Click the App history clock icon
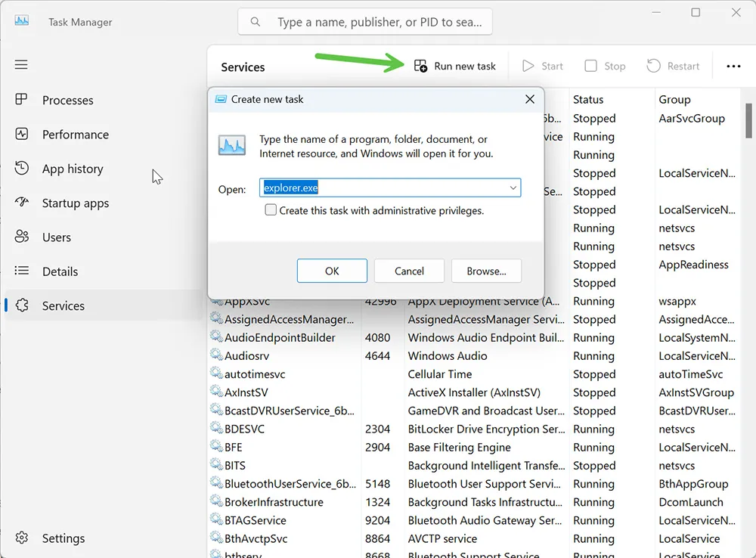This screenshot has width=756, height=558. (21, 169)
